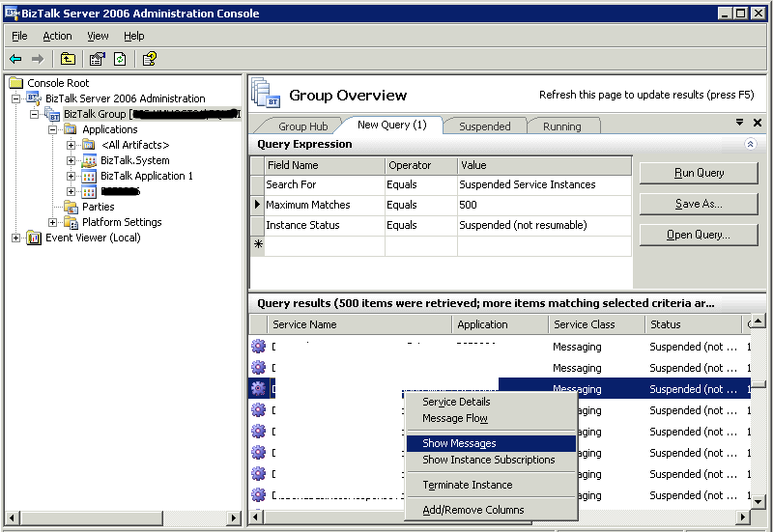Image resolution: width=773 pixels, height=532 pixels.
Task: Sort by the Service Name column header
Action: [359, 324]
